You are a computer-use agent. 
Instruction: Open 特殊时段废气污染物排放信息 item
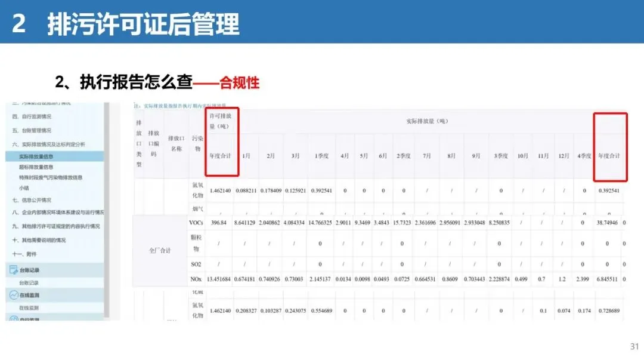click(51, 177)
